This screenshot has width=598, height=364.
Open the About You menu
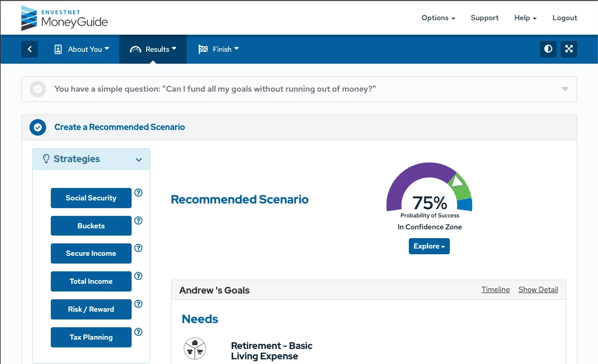pos(82,49)
